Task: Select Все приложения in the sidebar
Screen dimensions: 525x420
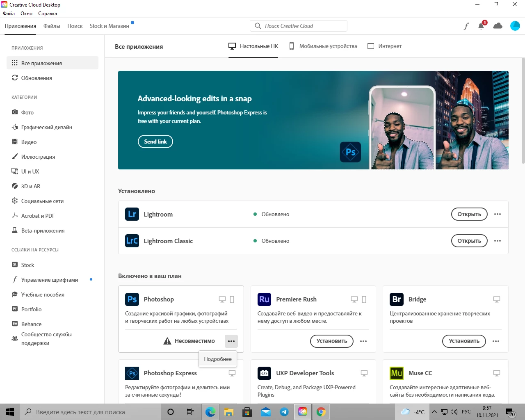Action: coord(52,63)
